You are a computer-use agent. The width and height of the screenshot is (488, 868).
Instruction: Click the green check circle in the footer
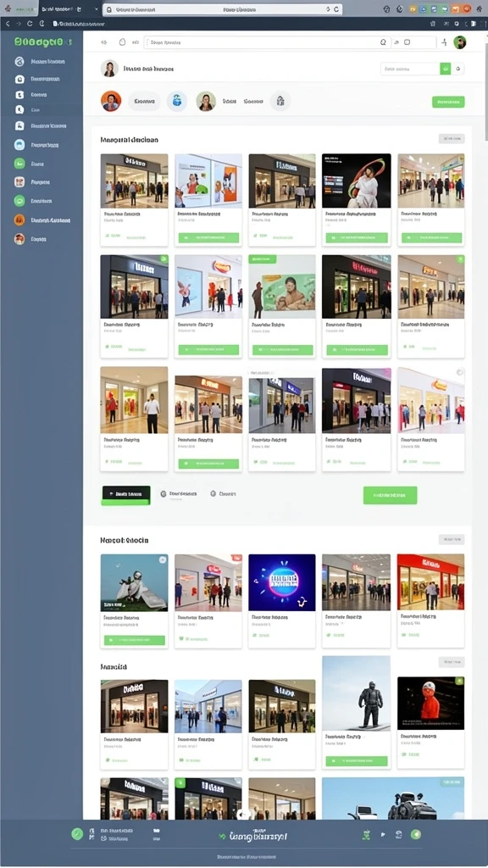[x=77, y=834]
